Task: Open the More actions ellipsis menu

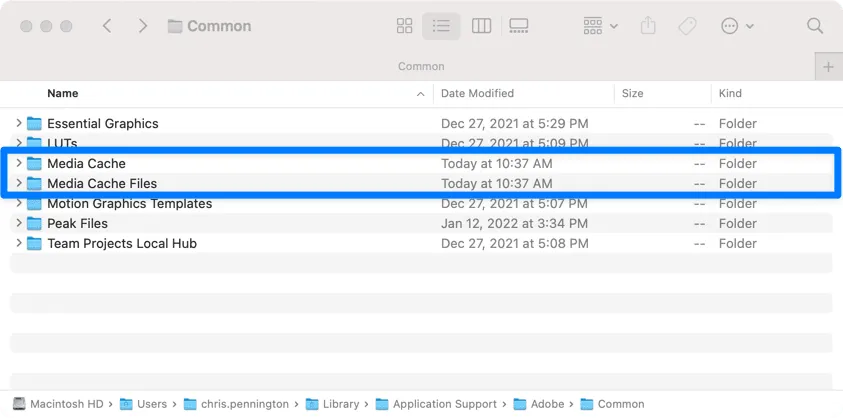Action: pyautogui.click(x=737, y=26)
